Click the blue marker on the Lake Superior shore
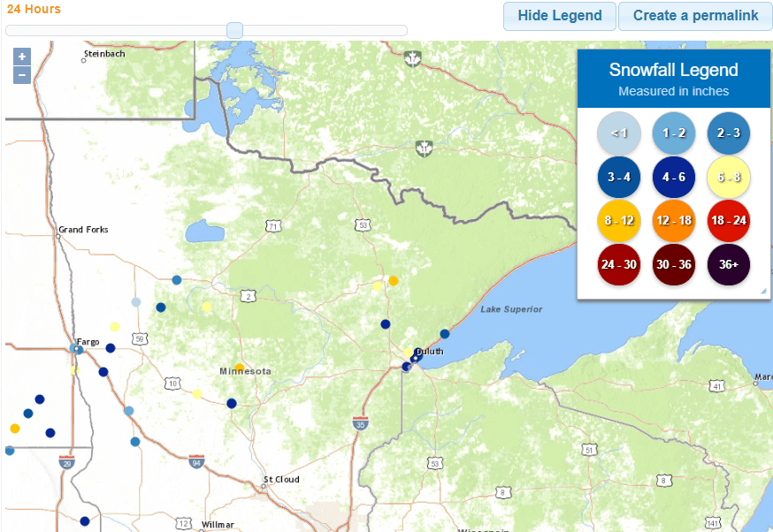This screenshot has height=532, width=773. [447, 335]
